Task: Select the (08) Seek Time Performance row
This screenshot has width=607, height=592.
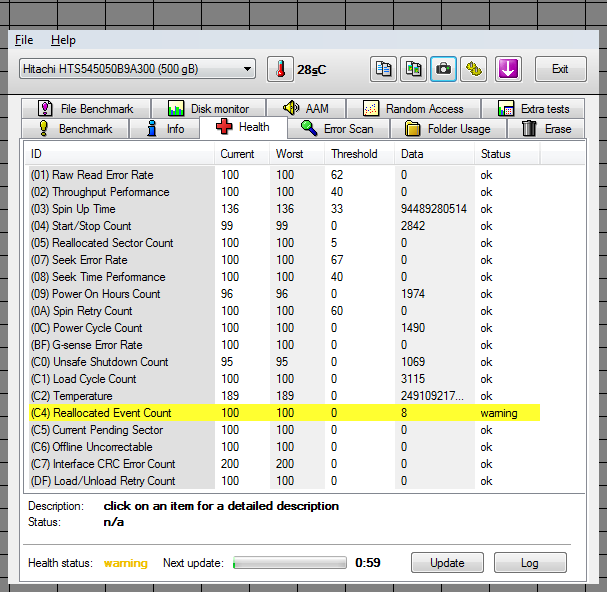Action: click(x=285, y=277)
